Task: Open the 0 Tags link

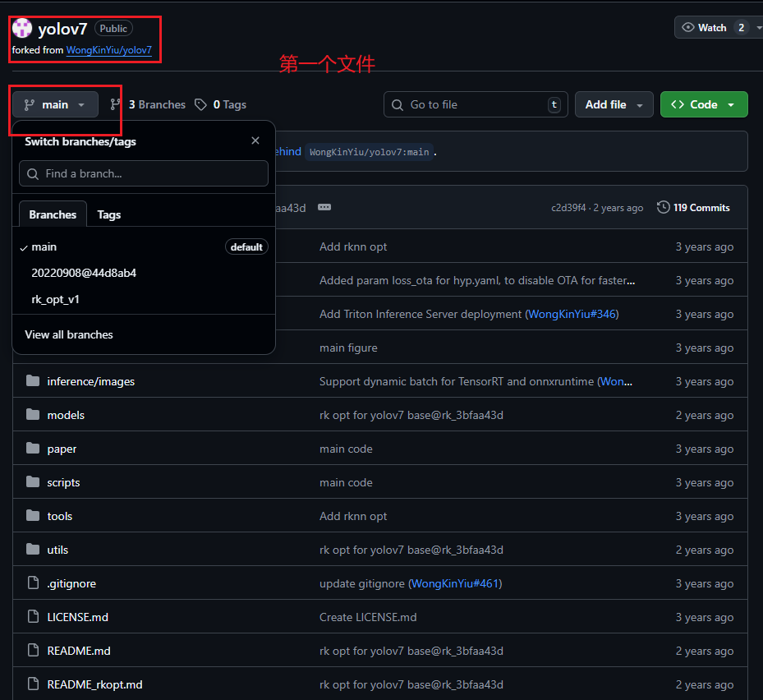Action: click(230, 104)
